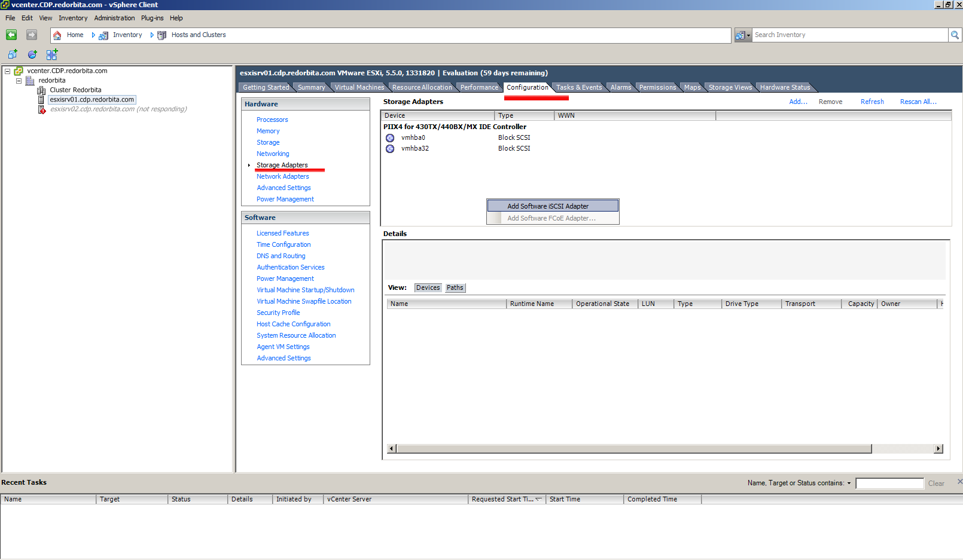Collapse the redorbita datacenter node
This screenshot has width=963, height=560.
coord(19,81)
